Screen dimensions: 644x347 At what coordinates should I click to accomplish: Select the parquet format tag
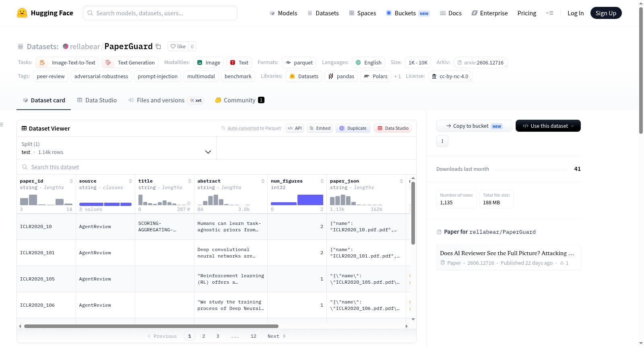[299, 63]
